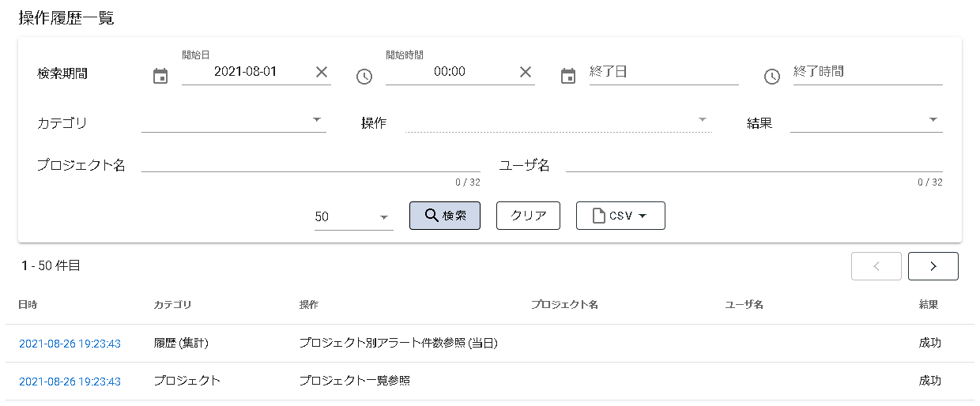Open first 2021-08-26 19:23:43 history entry
The width and height of the screenshot is (980, 406).
point(70,344)
